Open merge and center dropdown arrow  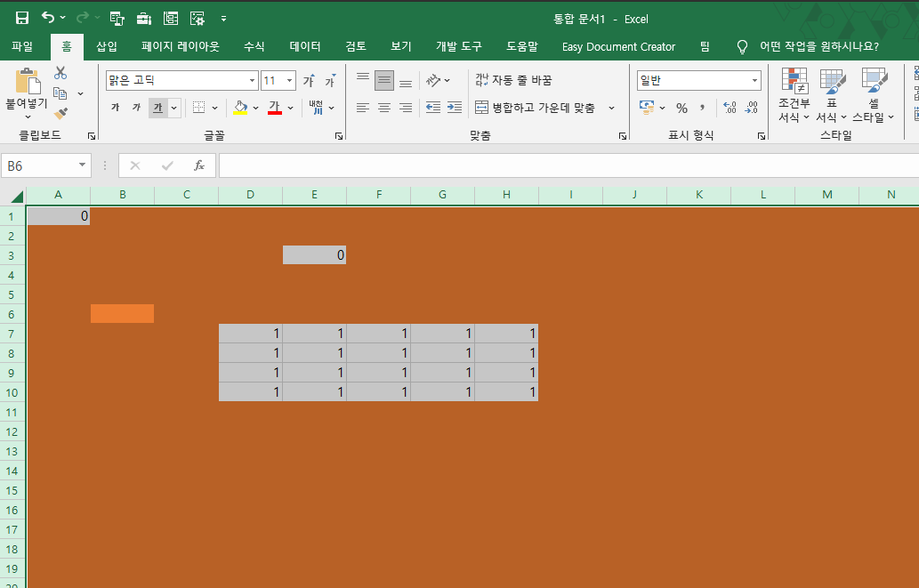(611, 108)
